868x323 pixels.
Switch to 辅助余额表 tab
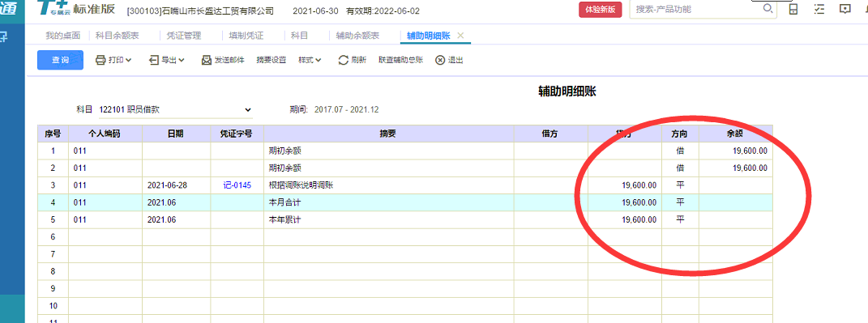[x=357, y=36]
